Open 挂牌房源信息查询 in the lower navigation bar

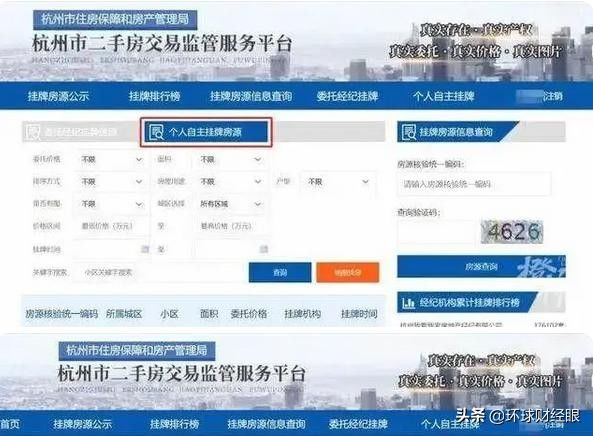click(x=266, y=424)
